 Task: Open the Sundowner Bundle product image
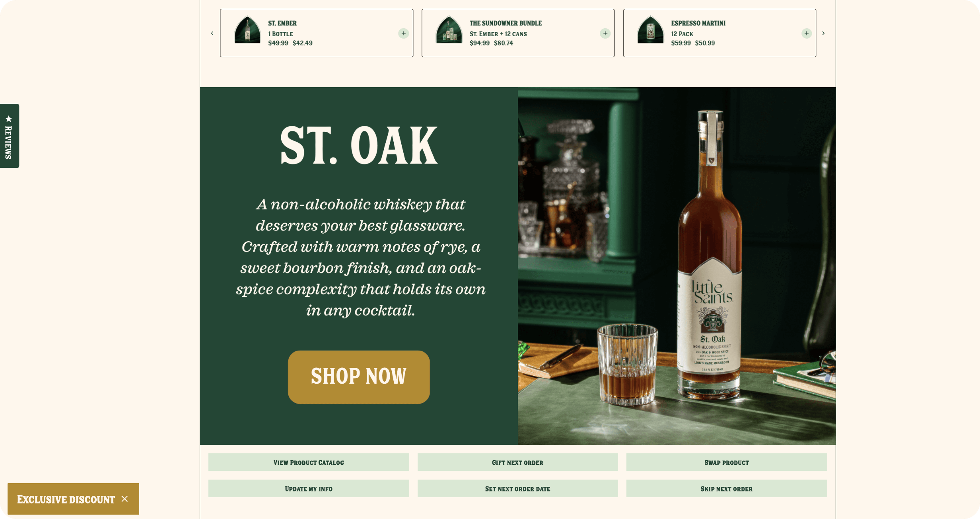point(449,30)
